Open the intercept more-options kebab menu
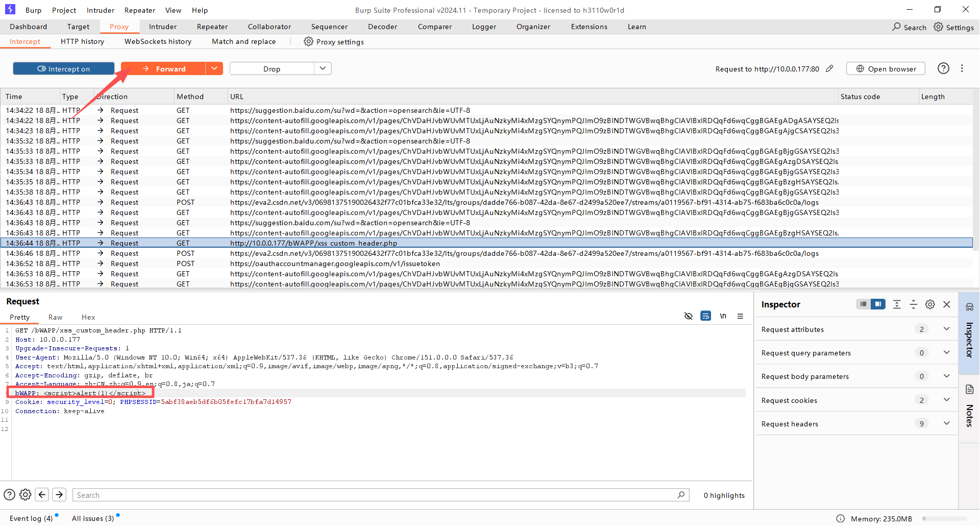The width and height of the screenshot is (980, 526). (962, 68)
